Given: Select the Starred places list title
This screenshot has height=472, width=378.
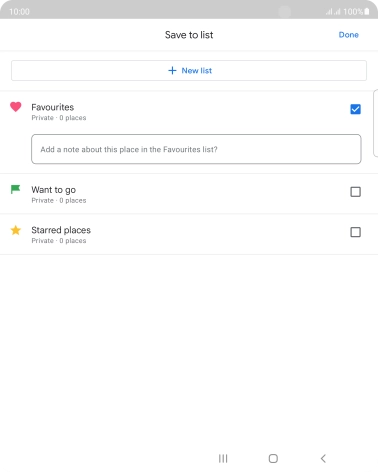Looking at the screenshot, I should (61, 230).
